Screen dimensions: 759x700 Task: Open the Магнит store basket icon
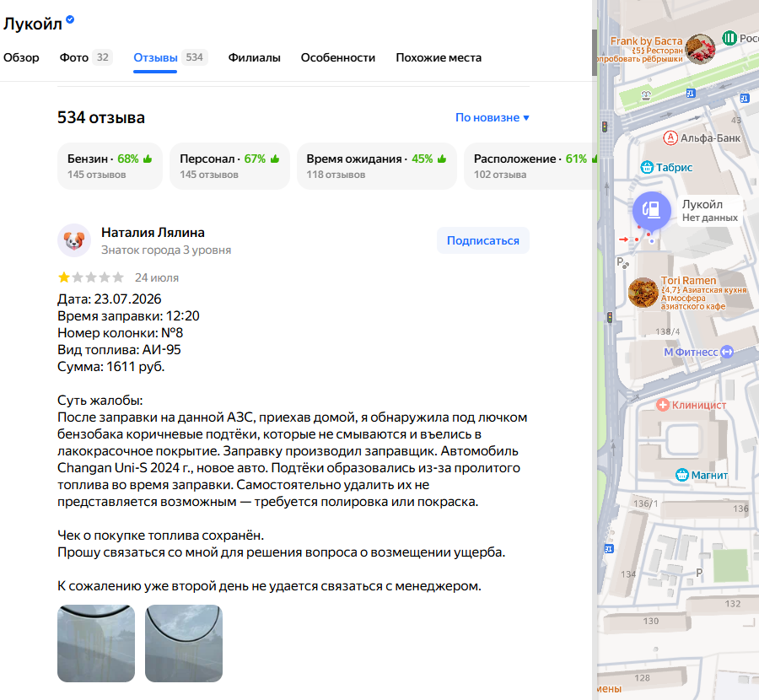pyautogui.click(x=681, y=475)
